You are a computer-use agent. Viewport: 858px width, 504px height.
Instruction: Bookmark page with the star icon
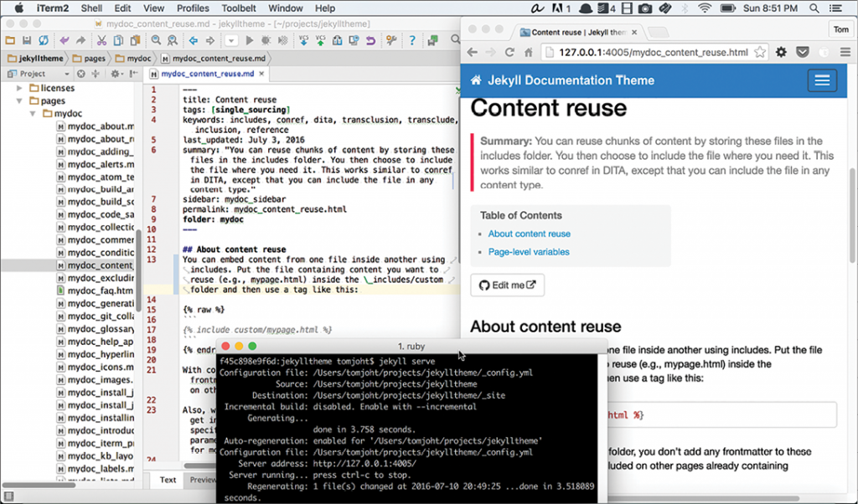(759, 53)
